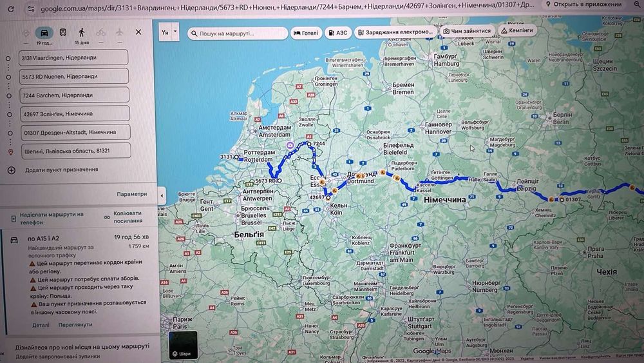Edit the '3131 Vlaardingen, Нідерланди' waypoint field
This screenshot has width=644, height=363.
73,57
